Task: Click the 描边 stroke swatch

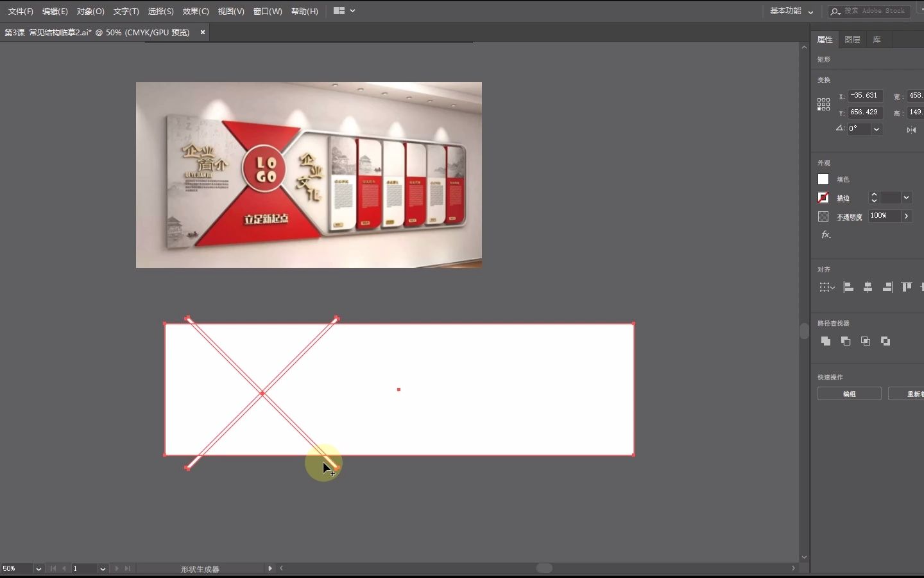Action: [x=823, y=198]
